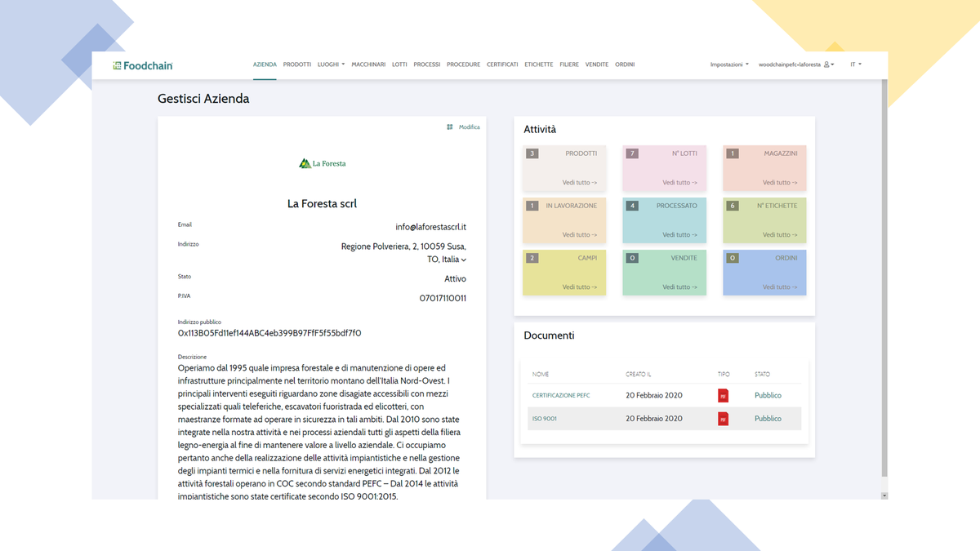Select the public address hash text

[269, 333]
